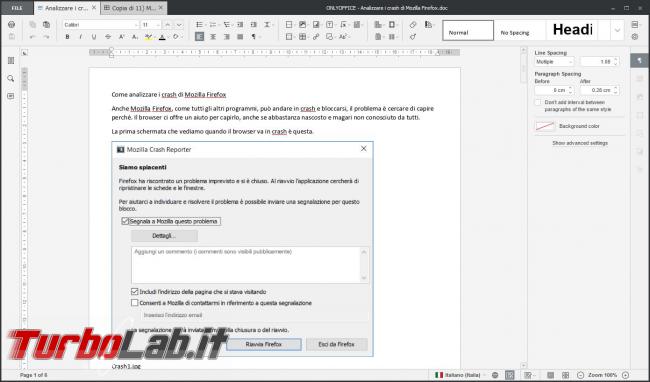Viewport: 650px width, 382px height.
Task: Toggle Bold formatting
Action: coord(67,37)
